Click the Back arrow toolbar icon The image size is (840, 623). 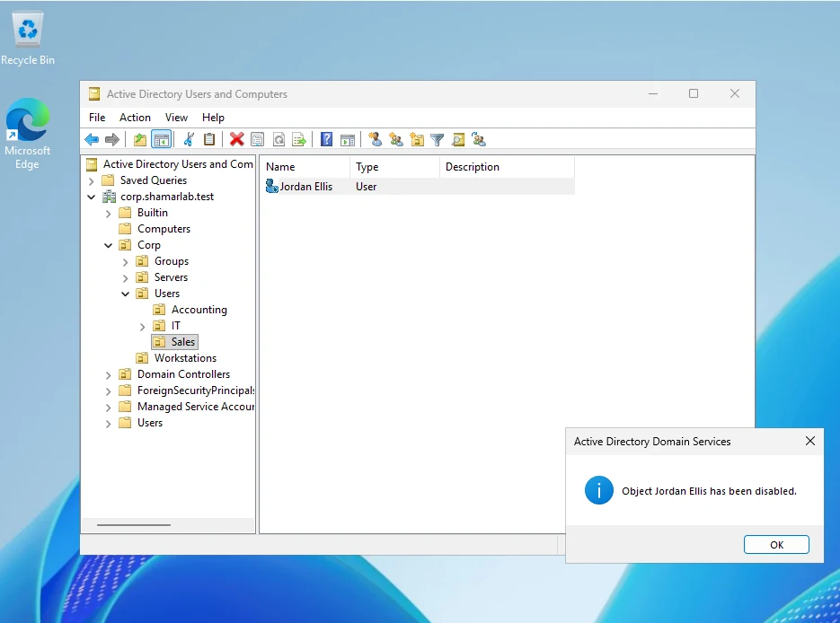[x=92, y=140]
